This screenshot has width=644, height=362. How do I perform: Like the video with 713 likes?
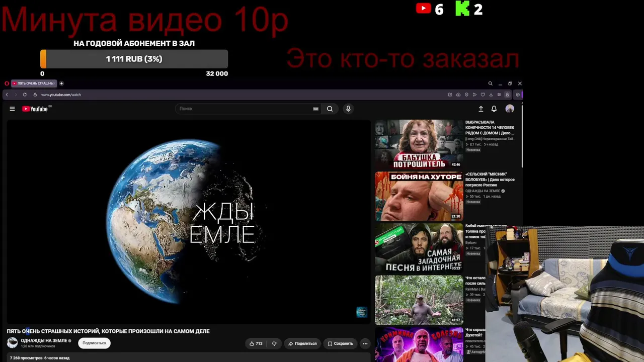point(256,343)
